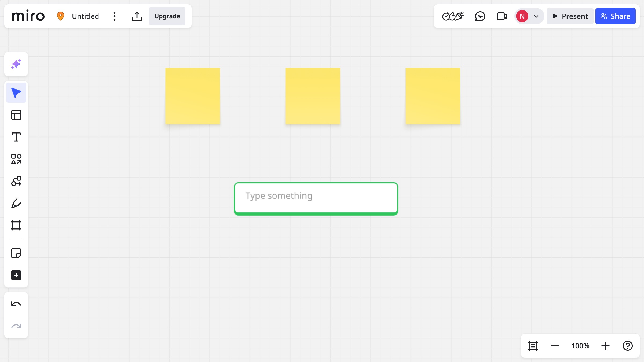Open the Shapes tool
The height and width of the screenshot is (362, 644).
(x=16, y=159)
